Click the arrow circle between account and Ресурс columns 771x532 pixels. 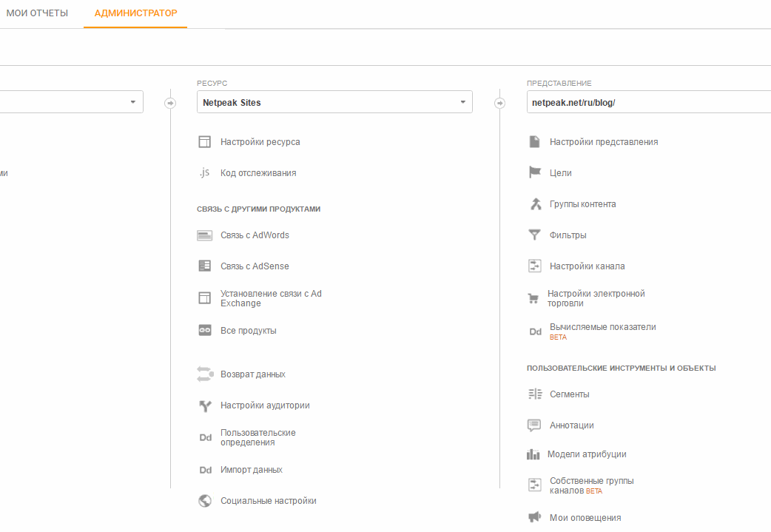[170, 104]
